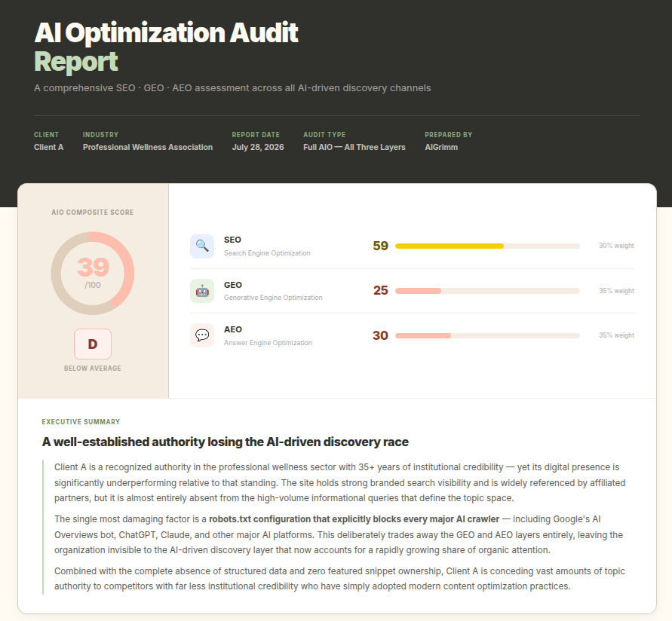The height and width of the screenshot is (621, 672).
Task: Click the report date 'July 28, 2026'
Action: pyautogui.click(x=258, y=147)
